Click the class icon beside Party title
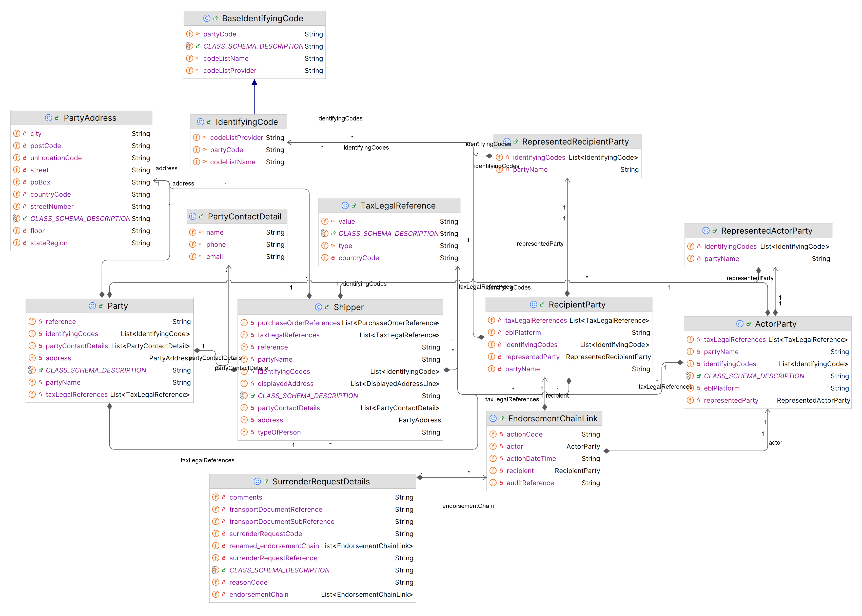The image size is (862, 616). (92, 306)
